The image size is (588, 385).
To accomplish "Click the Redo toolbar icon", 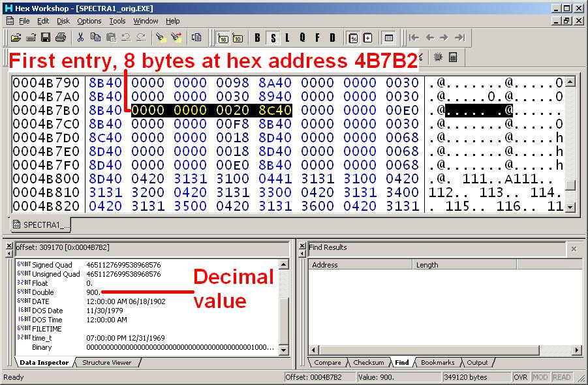I will point(141,37).
